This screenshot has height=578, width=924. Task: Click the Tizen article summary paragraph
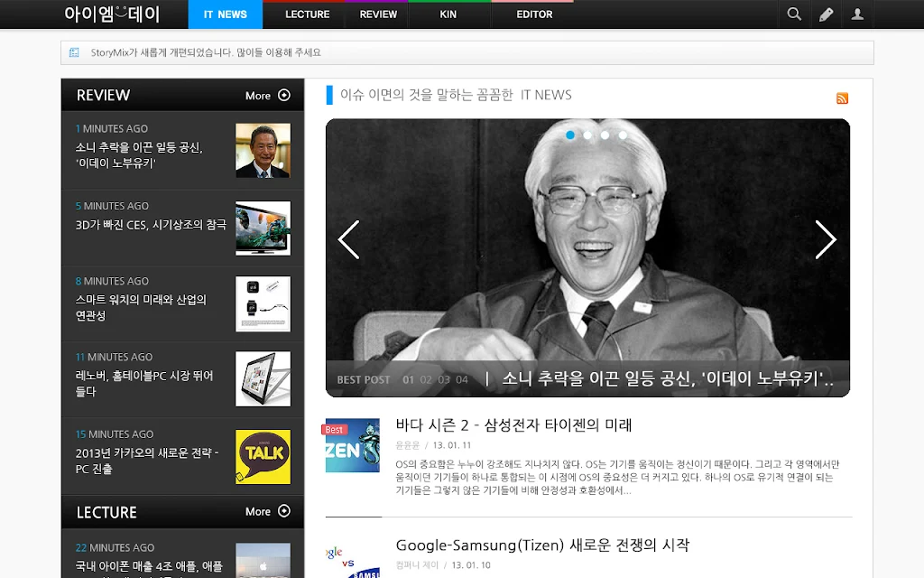point(617,477)
